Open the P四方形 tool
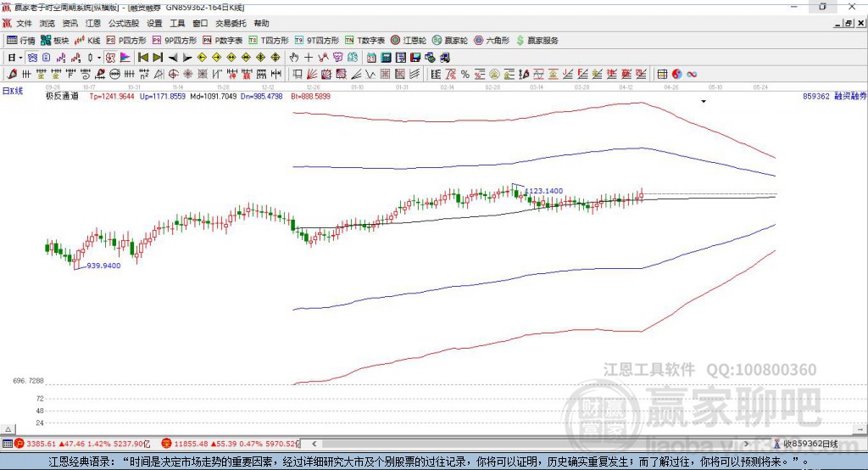 click(126, 41)
